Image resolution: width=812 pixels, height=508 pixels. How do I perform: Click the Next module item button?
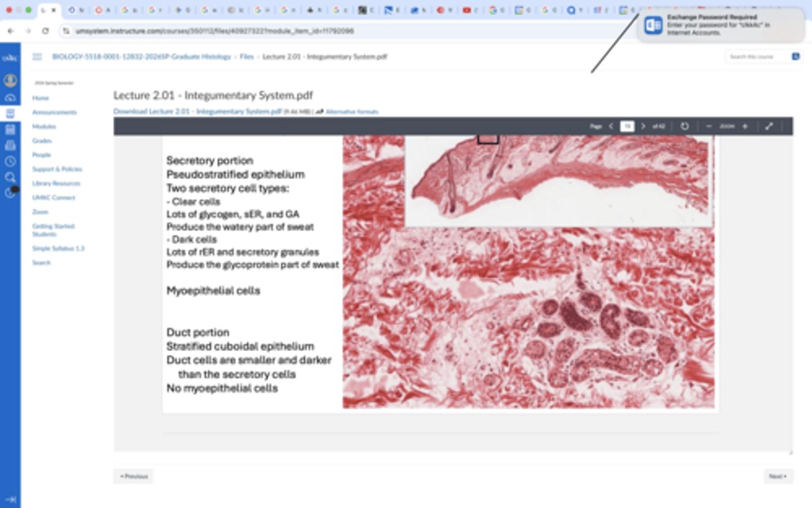778,476
